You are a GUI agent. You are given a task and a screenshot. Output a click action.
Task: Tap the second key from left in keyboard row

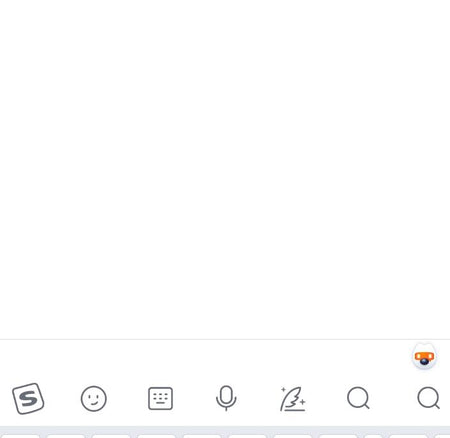pyautogui.click(x=66, y=436)
